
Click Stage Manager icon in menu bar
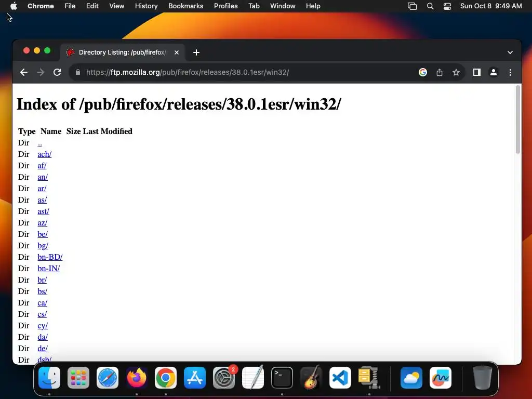(412, 6)
